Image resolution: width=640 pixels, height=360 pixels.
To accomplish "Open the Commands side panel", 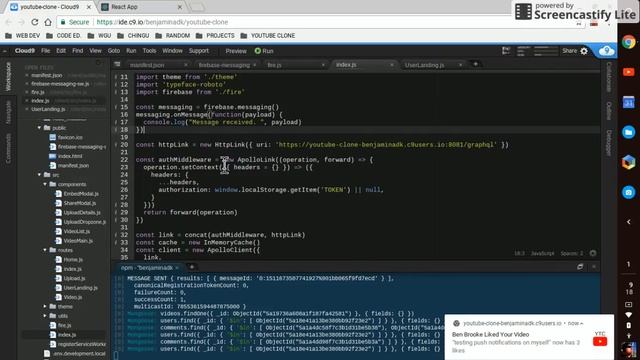I will coord(8,149).
